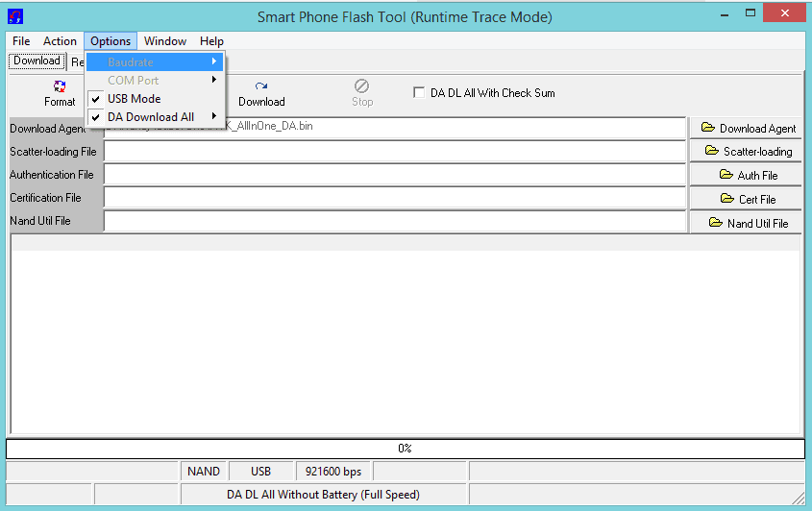
Task: Minimize the Flash Tool window
Action: tap(724, 14)
